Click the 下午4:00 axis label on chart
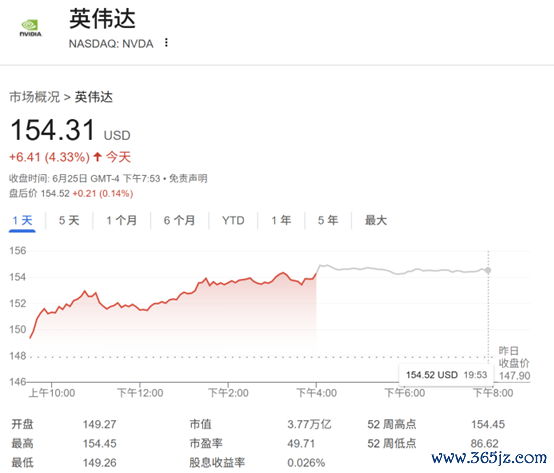Viewport: 554px width, 473px height. (316, 393)
